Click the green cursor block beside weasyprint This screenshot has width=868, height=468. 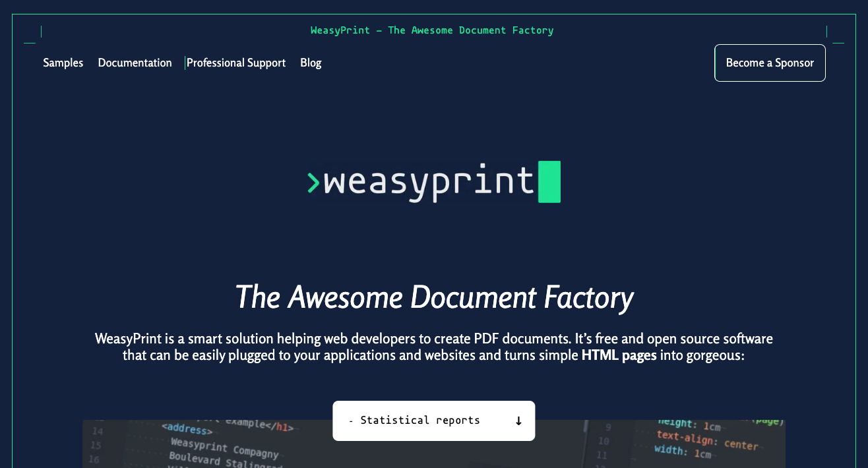550,182
